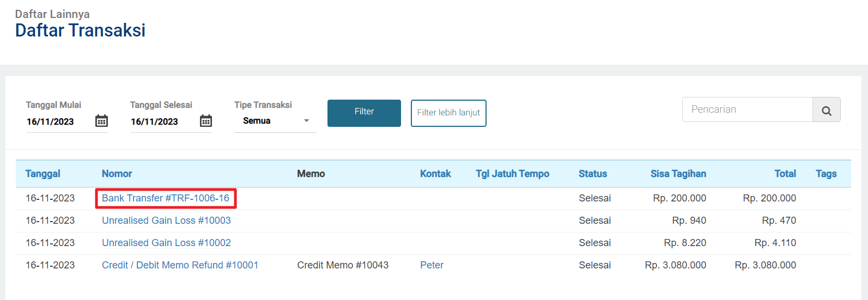Open the Peter contact link

(432, 265)
